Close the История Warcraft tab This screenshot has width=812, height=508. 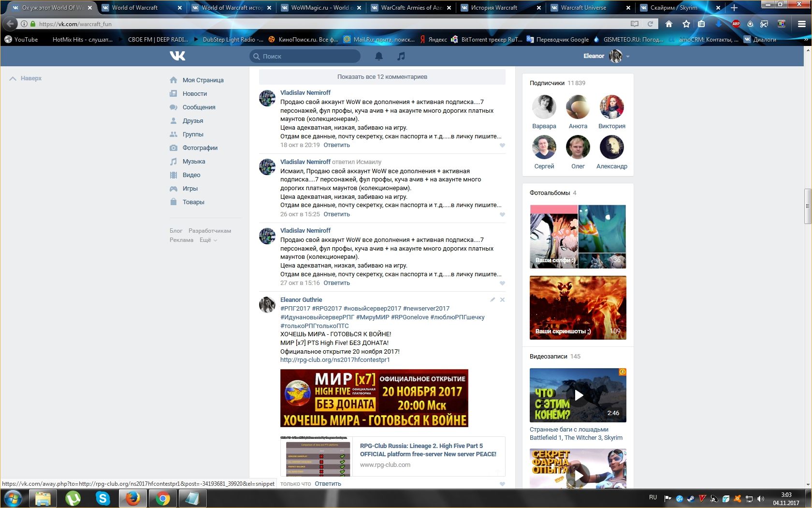pos(539,8)
